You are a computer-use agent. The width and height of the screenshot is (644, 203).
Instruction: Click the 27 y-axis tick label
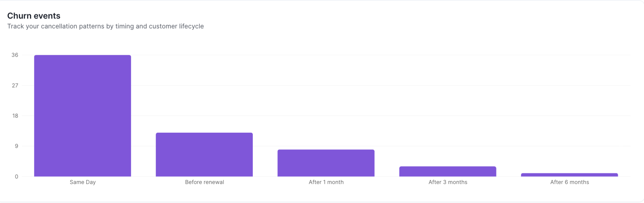pos(15,85)
